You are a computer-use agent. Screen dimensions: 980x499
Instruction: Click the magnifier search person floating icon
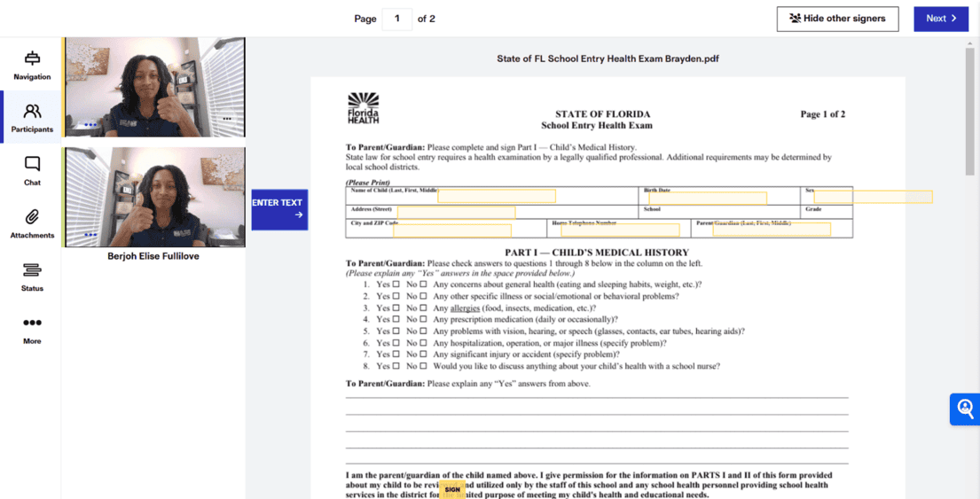tap(965, 409)
